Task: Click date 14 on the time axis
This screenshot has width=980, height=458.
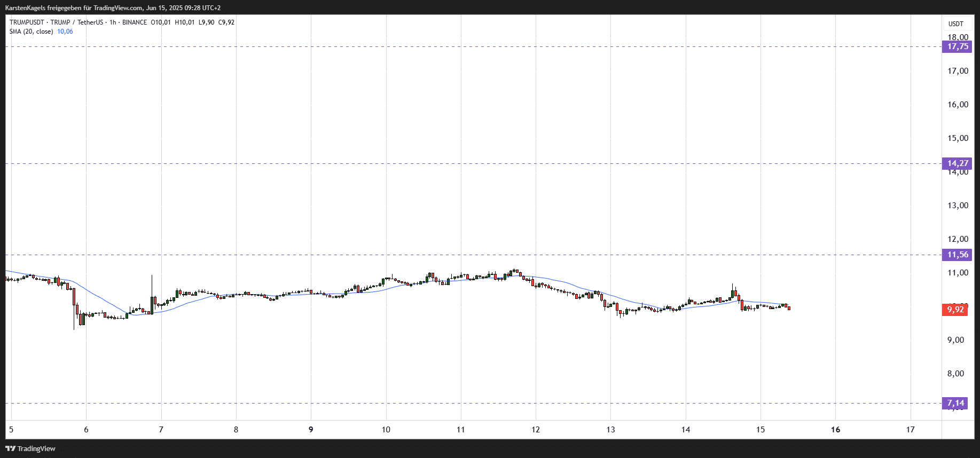Action: [x=686, y=429]
